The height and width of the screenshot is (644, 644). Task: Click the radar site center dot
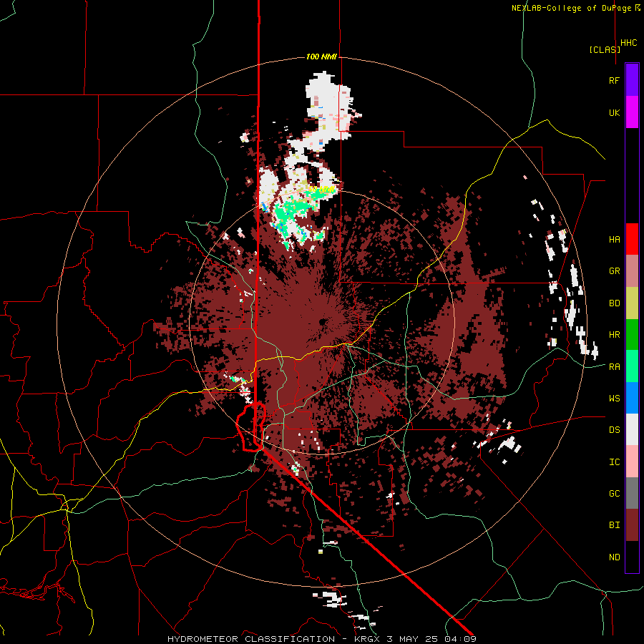point(323,321)
